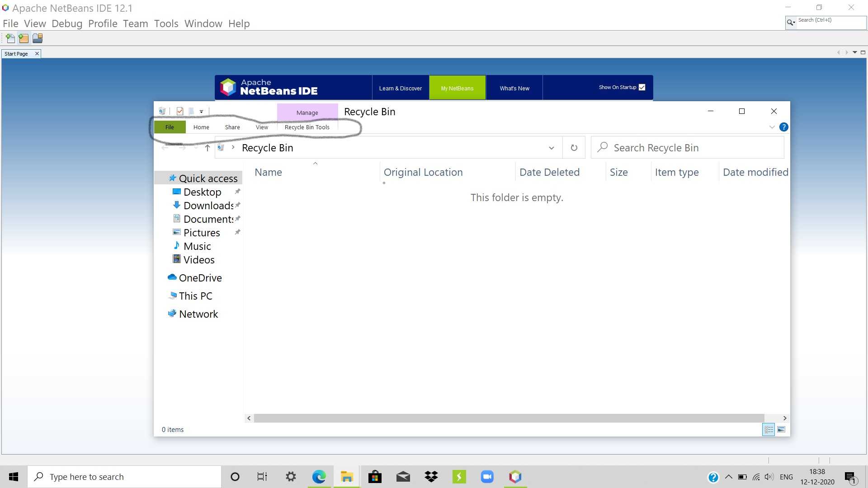Open NetBeans icon on taskbar
Viewport: 868px width, 488px height.
[515, 477]
